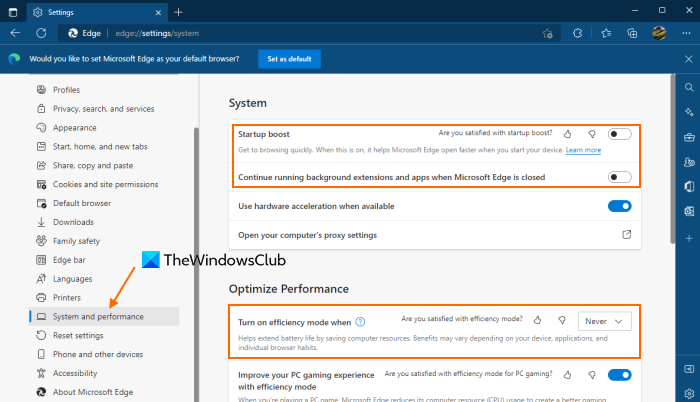Open sidebar Microsoft Office icon

tap(689, 186)
